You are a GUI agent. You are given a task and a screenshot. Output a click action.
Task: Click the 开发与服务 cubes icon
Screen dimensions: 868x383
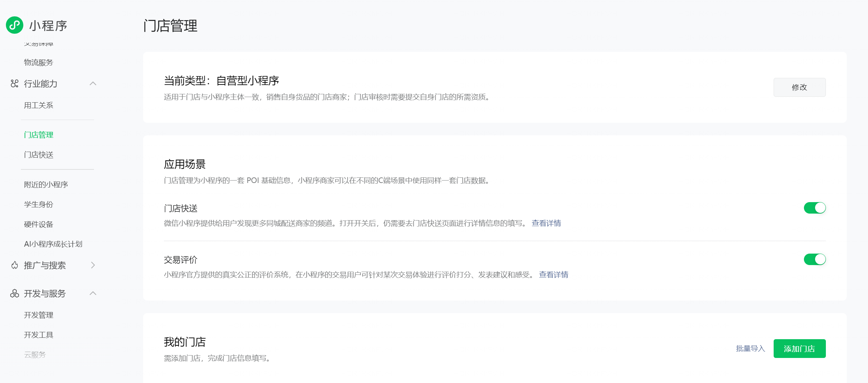(x=14, y=294)
